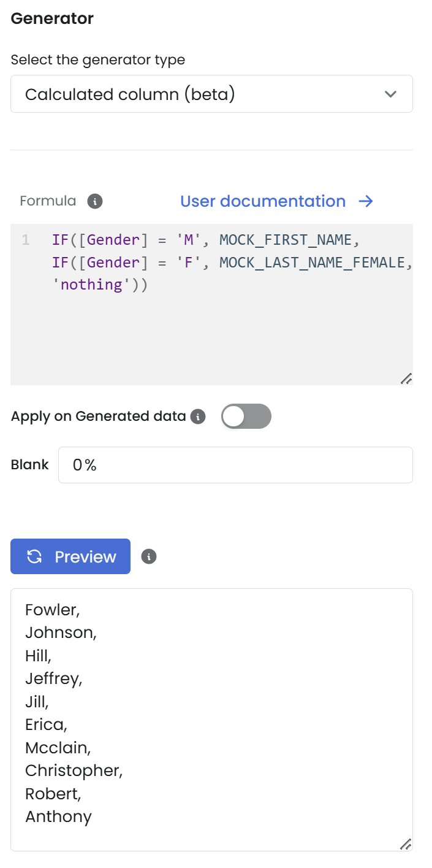The width and height of the screenshot is (432, 868).
Task: Click the info icon beside Formula label
Action: (95, 201)
